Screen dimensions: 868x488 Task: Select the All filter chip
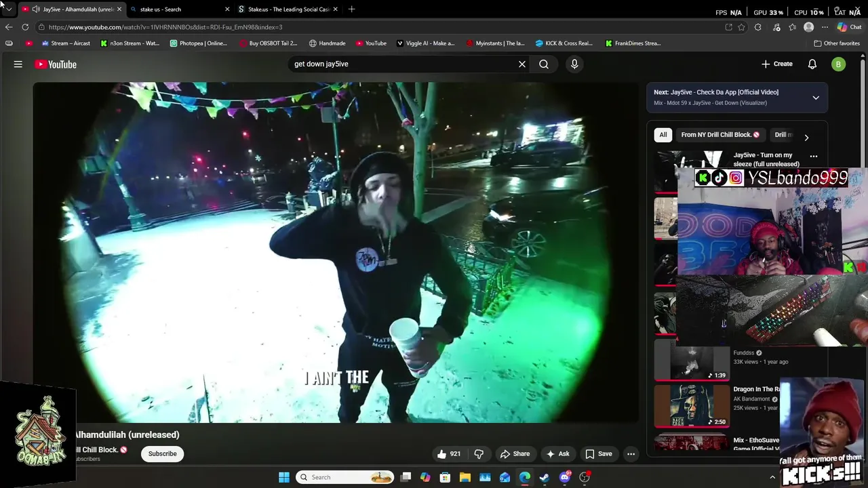[x=663, y=134]
